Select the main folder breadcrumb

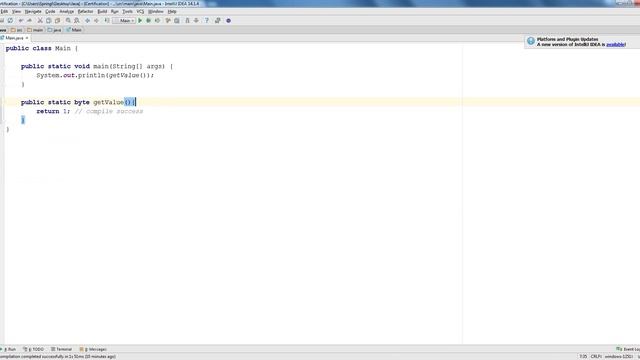point(35,30)
